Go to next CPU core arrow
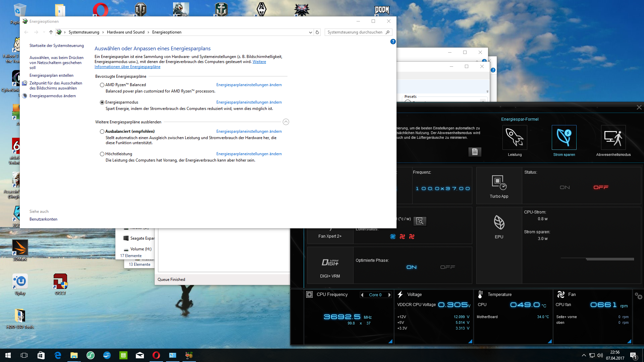 [389, 295]
